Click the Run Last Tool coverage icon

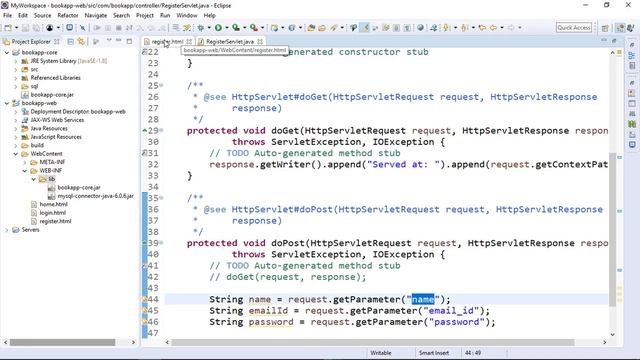click(236, 28)
